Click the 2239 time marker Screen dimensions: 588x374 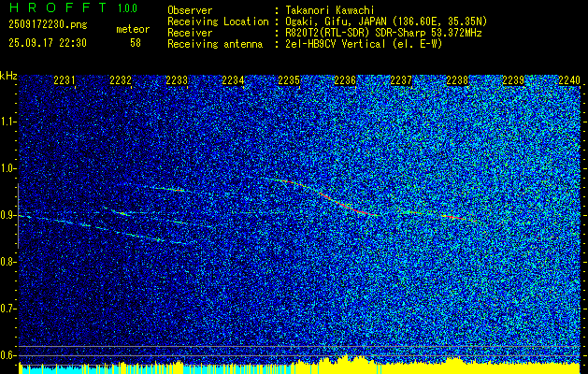tap(513, 80)
